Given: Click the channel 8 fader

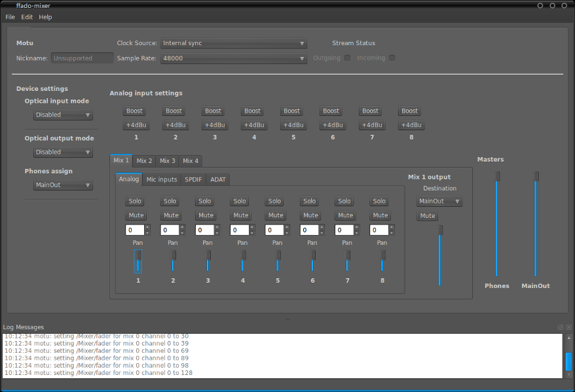Looking at the screenshot, I should (382, 261).
